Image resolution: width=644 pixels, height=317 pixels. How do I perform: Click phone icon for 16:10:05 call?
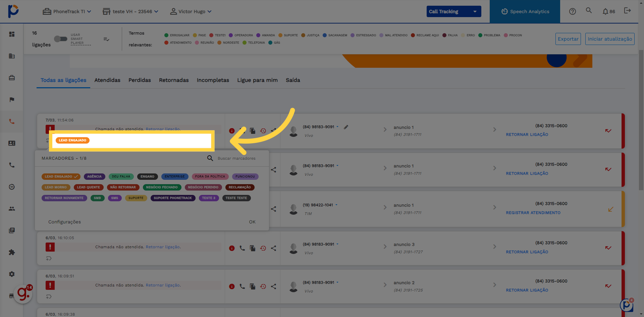pos(242,248)
